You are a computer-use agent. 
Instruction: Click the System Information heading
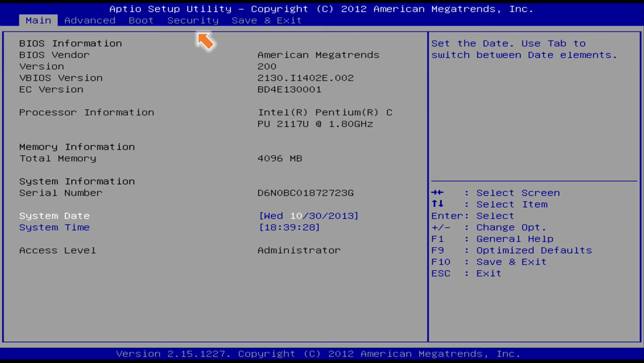(x=77, y=181)
